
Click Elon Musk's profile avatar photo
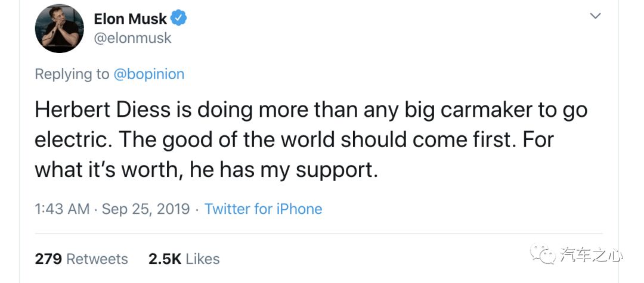59,29
